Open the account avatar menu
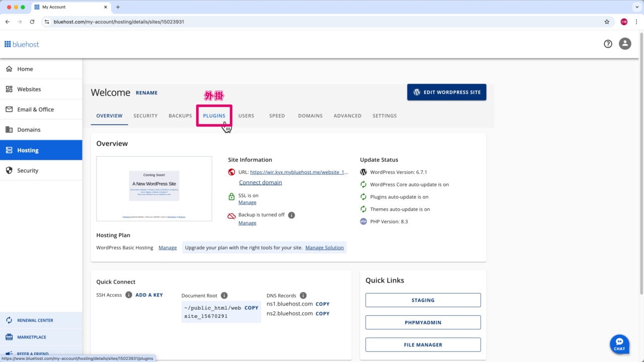This screenshot has width=644, height=362. click(x=625, y=44)
